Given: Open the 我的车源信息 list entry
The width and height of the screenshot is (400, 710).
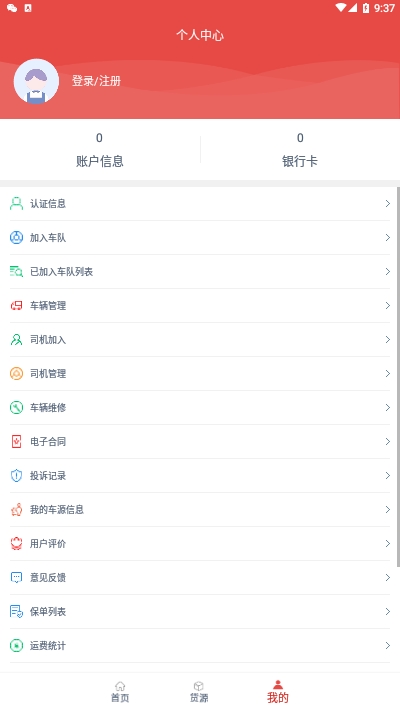Looking at the screenshot, I should 200,509.
